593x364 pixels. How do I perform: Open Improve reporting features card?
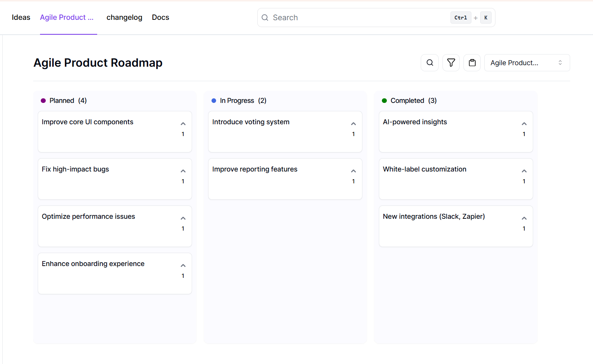coord(285,179)
